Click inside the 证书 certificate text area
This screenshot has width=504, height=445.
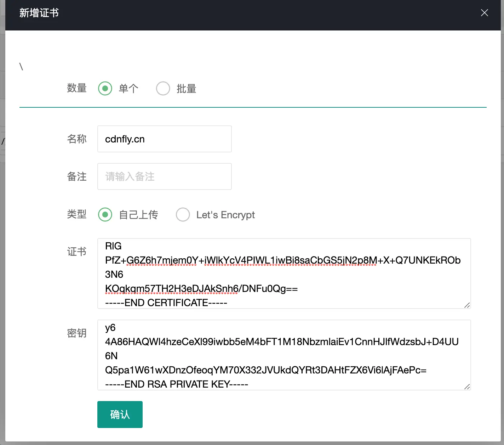284,274
